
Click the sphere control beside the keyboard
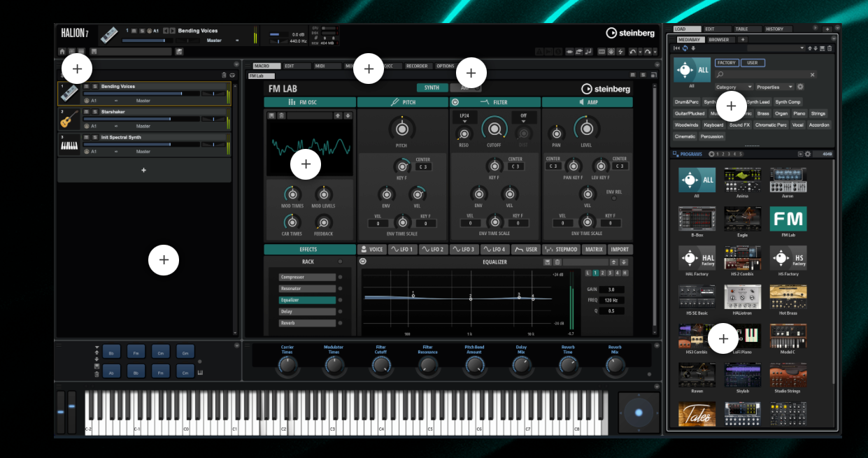[x=639, y=413]
